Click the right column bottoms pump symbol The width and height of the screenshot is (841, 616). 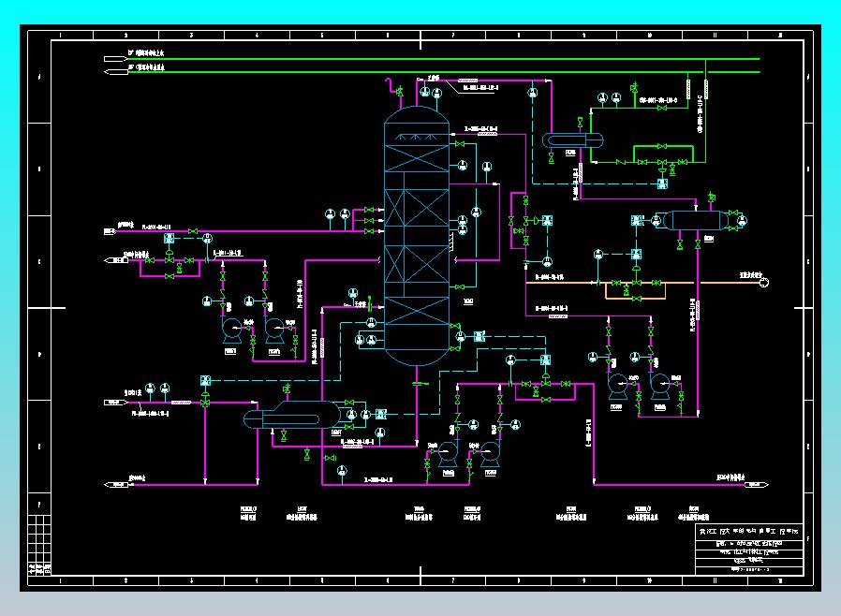[x=490, y=453]
